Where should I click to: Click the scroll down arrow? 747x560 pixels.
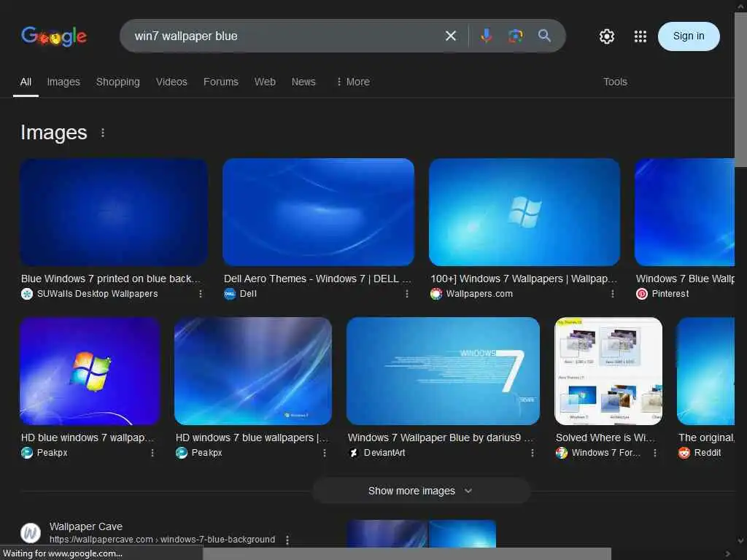click(x=740, y=540)
